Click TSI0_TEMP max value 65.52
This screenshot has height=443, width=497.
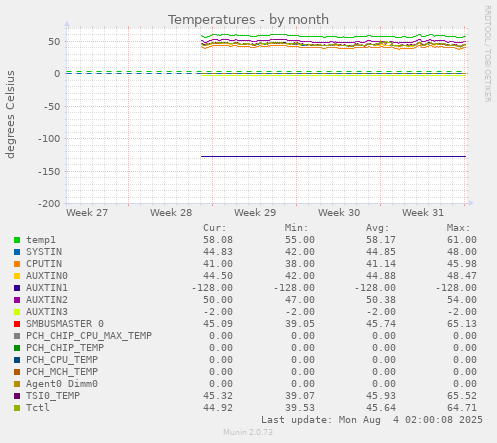[462, 396]
